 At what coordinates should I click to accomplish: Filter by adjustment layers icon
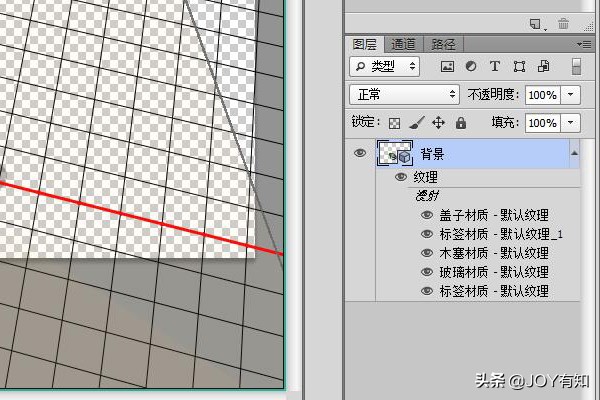coord(471,66)
